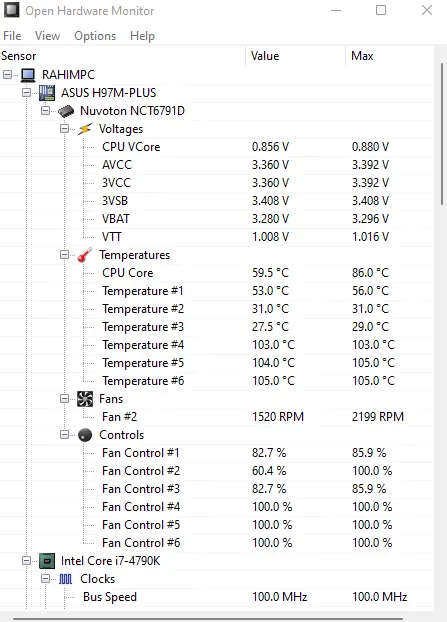
Task: Open the Options menu
Action: click(x=95, y=36)
